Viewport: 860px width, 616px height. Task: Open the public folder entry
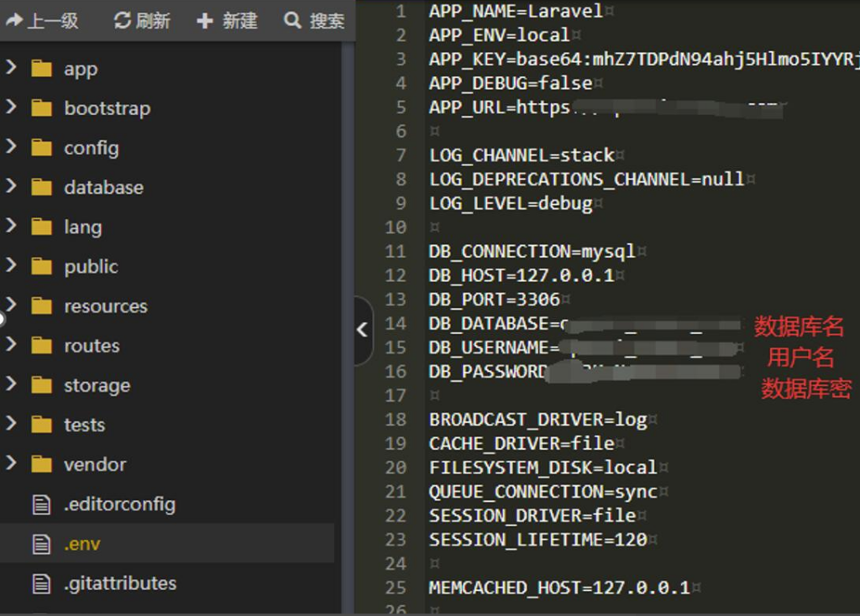[91, 267]
